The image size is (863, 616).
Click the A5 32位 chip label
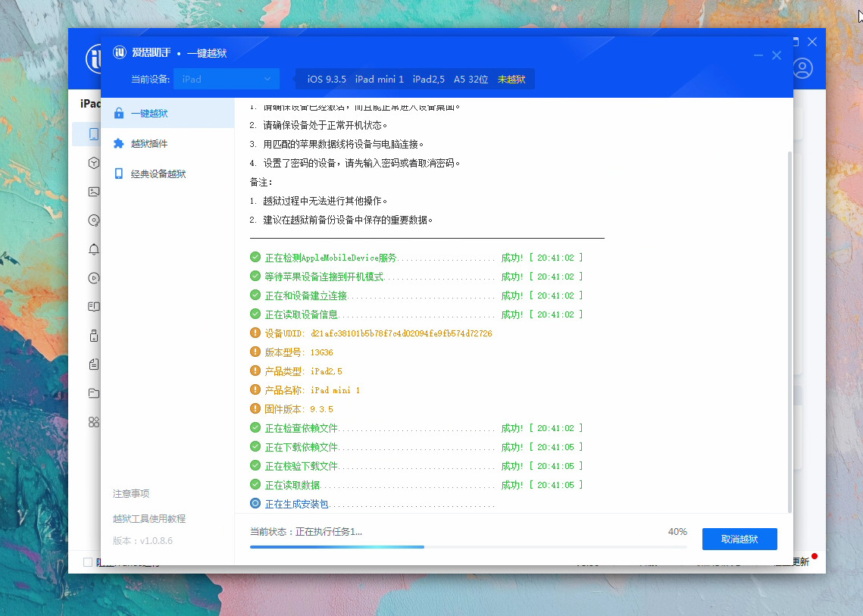click(471, 80)
